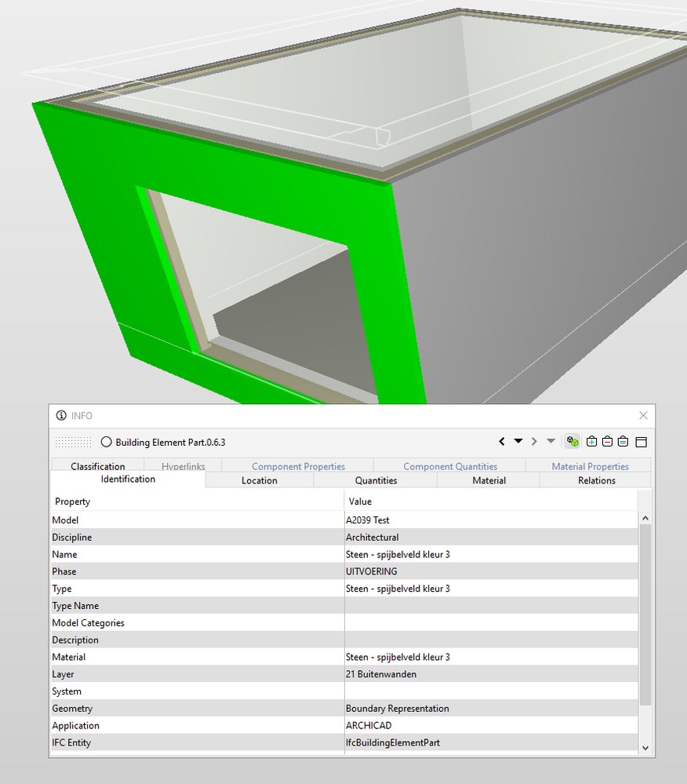Click the remove-from-selection basket icon
The height and width of the screenshot is (784, 687).
(x=608, y=441)
